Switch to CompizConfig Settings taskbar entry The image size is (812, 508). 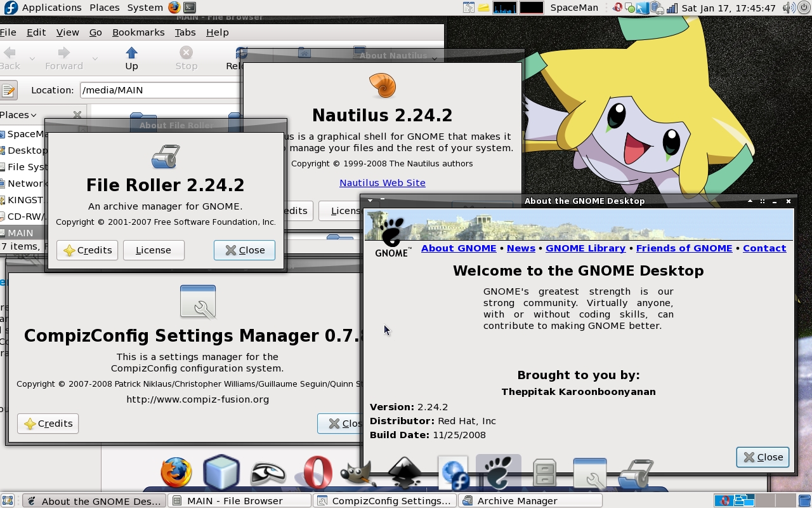click(386, 501)
